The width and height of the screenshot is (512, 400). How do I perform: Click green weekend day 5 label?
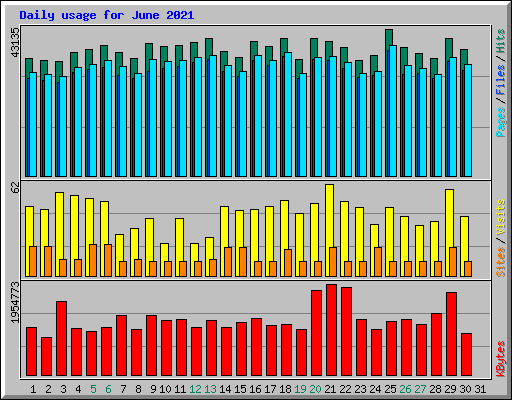[x=93, y=389]
